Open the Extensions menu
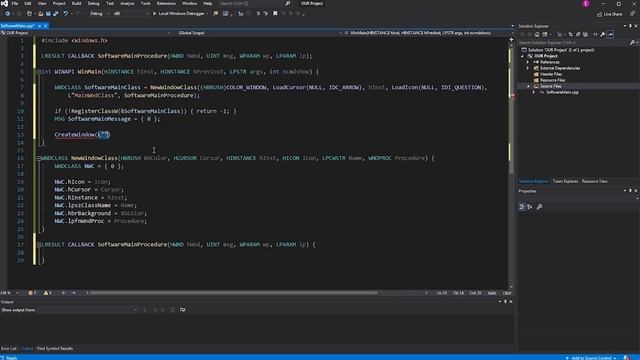Screen dimensions: 640x360 pyautogui.click(x=166, y=3)
